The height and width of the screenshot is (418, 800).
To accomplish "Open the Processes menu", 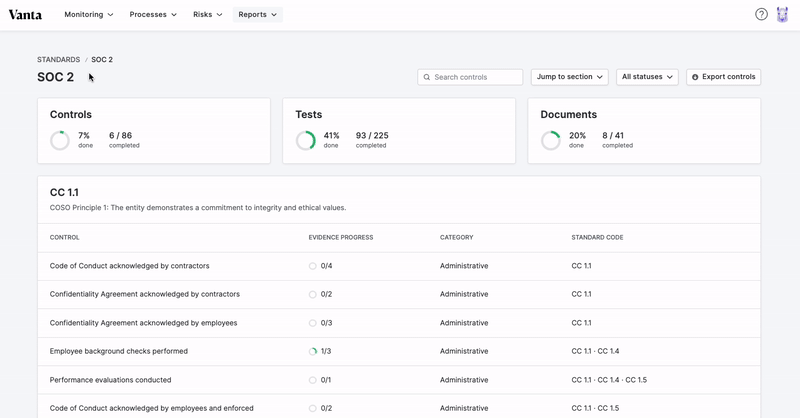I will (153, 15).
